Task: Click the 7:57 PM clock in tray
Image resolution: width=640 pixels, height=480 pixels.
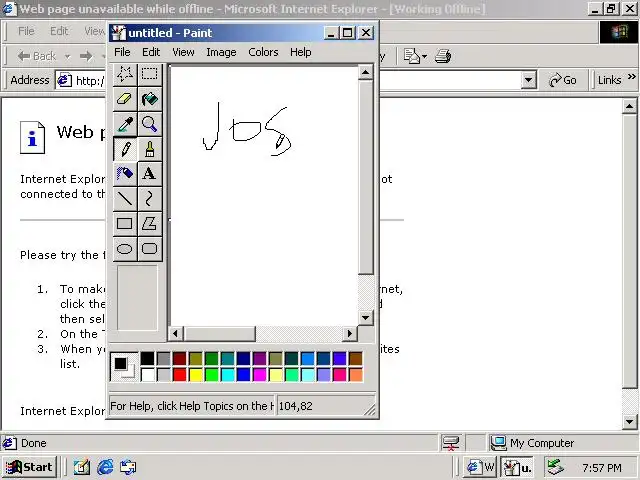Action: point(602,467)
